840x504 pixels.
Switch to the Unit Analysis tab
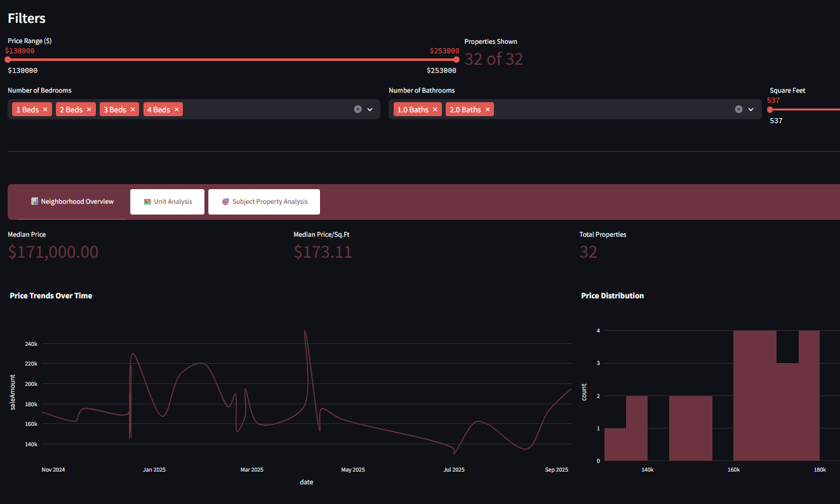click(168, 202)
